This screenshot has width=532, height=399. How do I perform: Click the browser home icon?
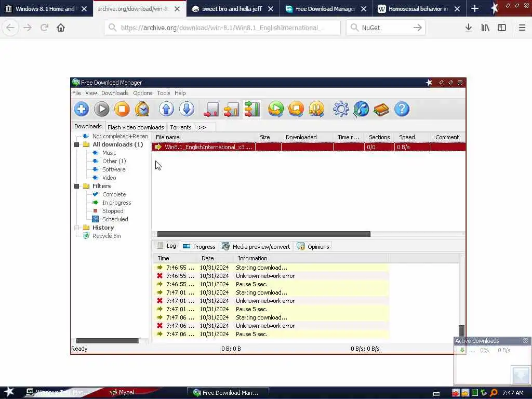[61, 28]
